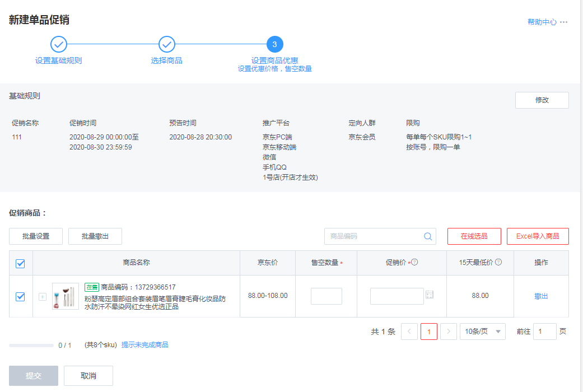This screenshot has width=583, height=392.
Task: Click the 0/1 progress bar
Action: tap(32, 345)
